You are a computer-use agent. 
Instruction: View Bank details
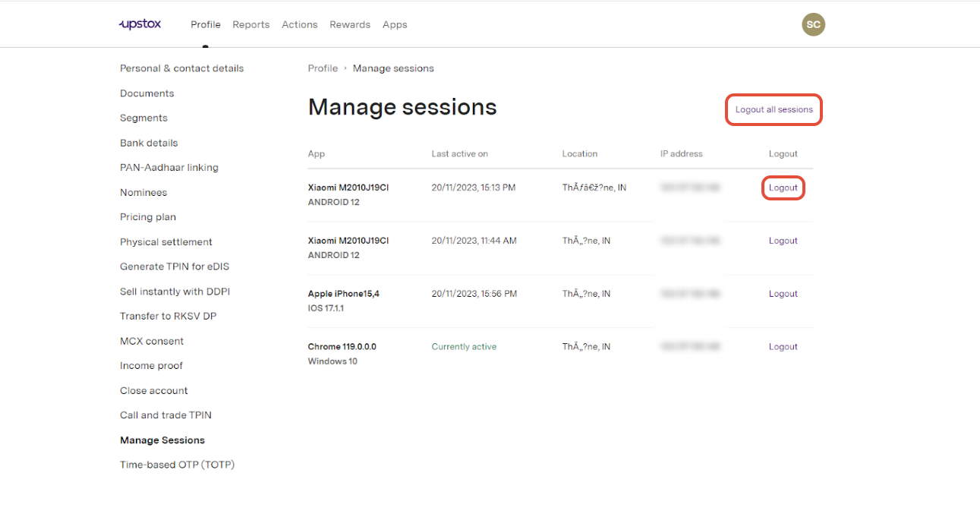click(149, 143)
